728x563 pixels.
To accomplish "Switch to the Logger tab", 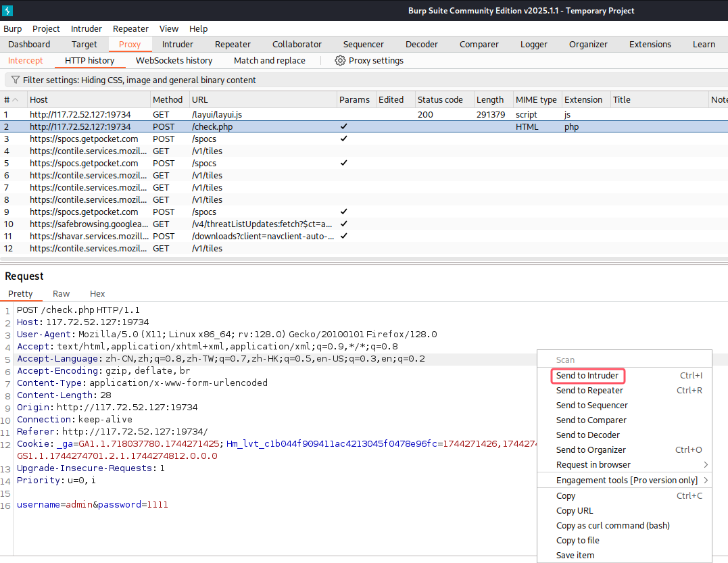I will tap(534, 45).
